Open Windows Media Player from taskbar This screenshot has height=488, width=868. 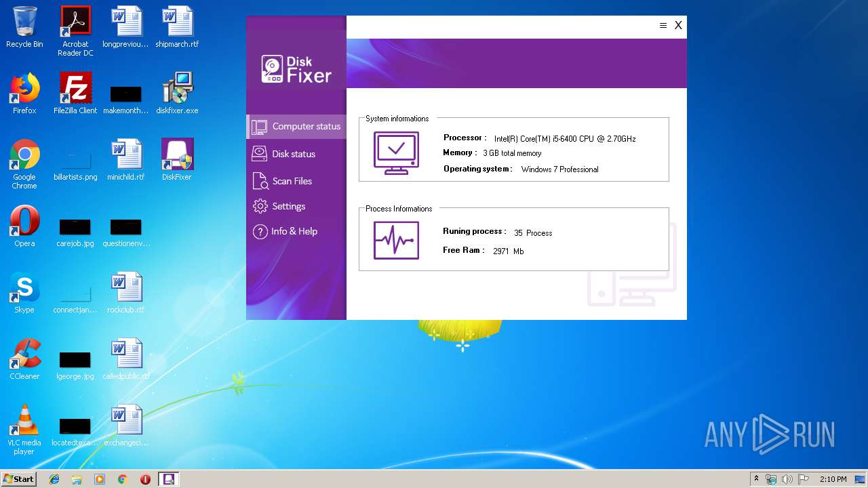[100, 479]
